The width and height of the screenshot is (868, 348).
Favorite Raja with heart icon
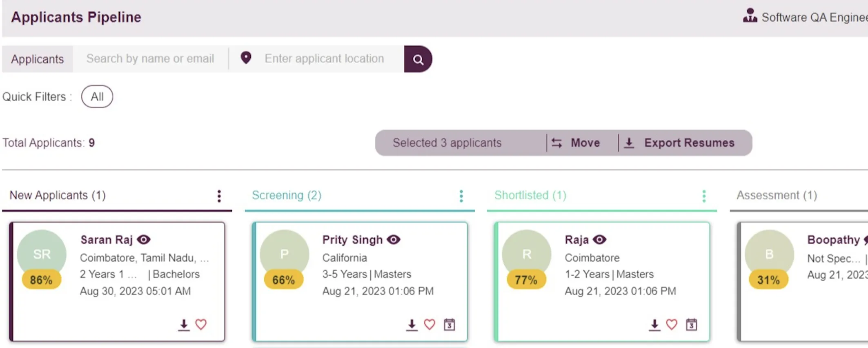pyautogui.click(x=672, y=325)
